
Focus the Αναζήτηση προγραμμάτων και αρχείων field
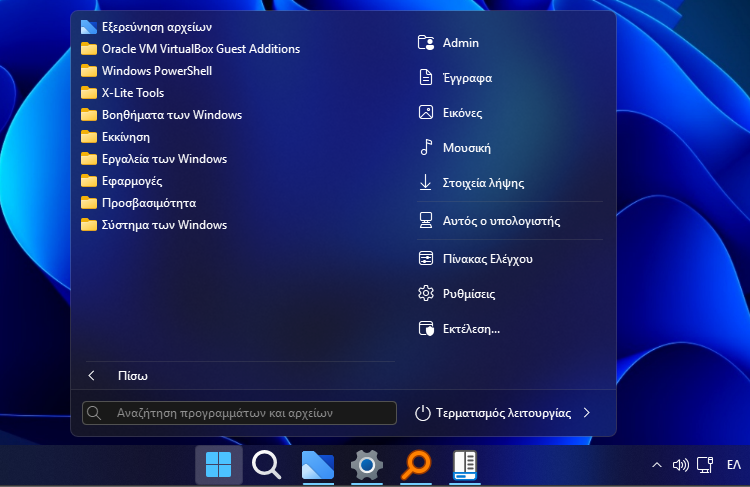tap(239, 413)
